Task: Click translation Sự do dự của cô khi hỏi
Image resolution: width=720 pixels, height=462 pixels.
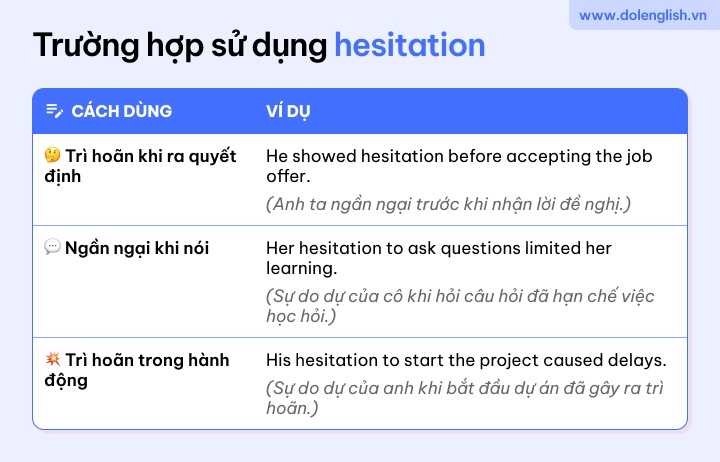Action: point(460,306)
